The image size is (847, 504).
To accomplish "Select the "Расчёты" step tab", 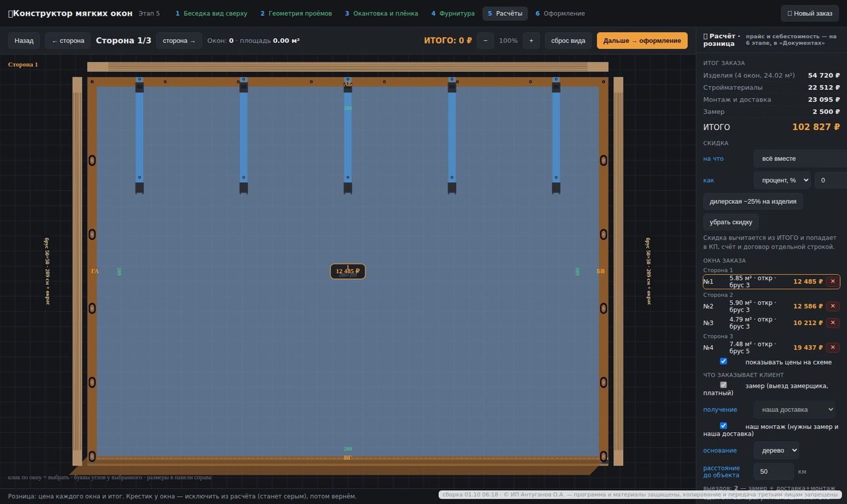I will point(505,13).
